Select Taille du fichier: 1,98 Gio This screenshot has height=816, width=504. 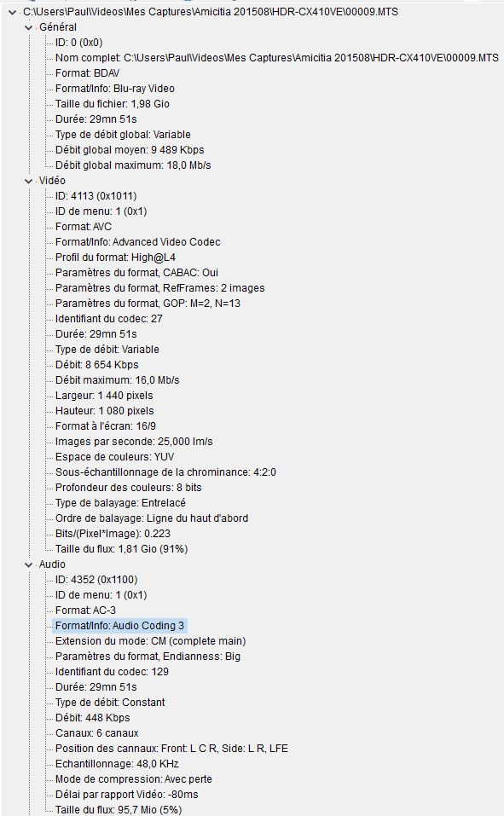(x=113, y=104)
